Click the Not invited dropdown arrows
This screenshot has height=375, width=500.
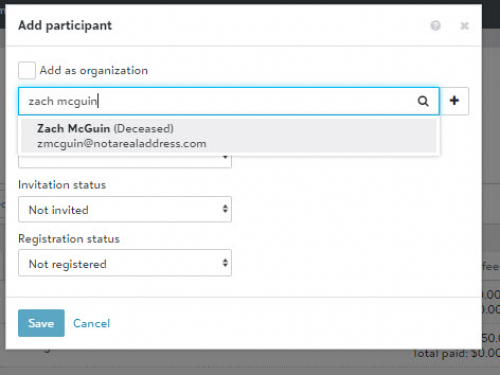[225, 209]
